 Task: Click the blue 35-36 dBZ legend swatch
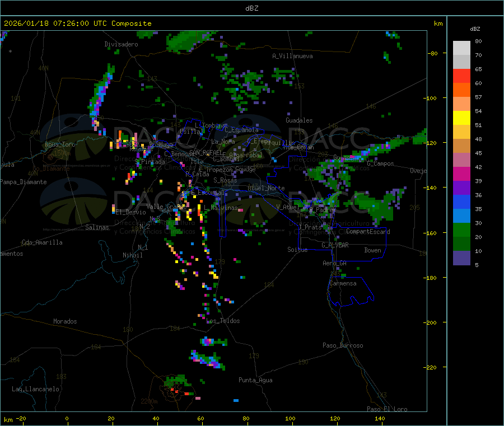coord(461,202)
